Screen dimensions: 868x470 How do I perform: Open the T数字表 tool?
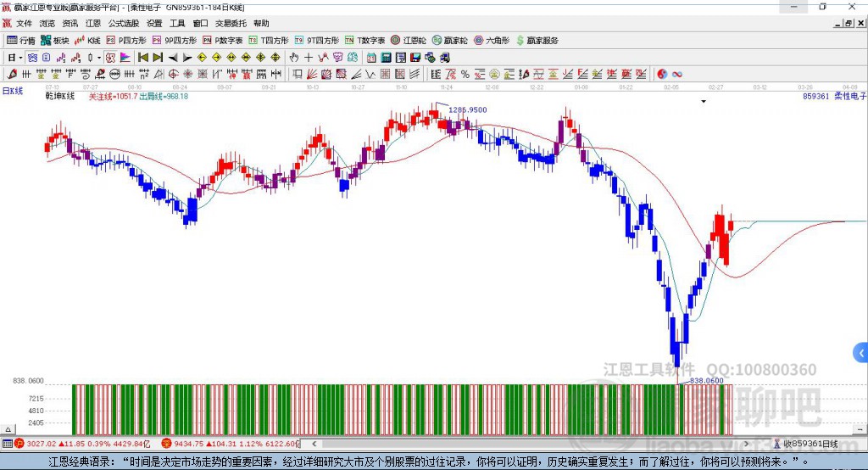coord(364,41)
